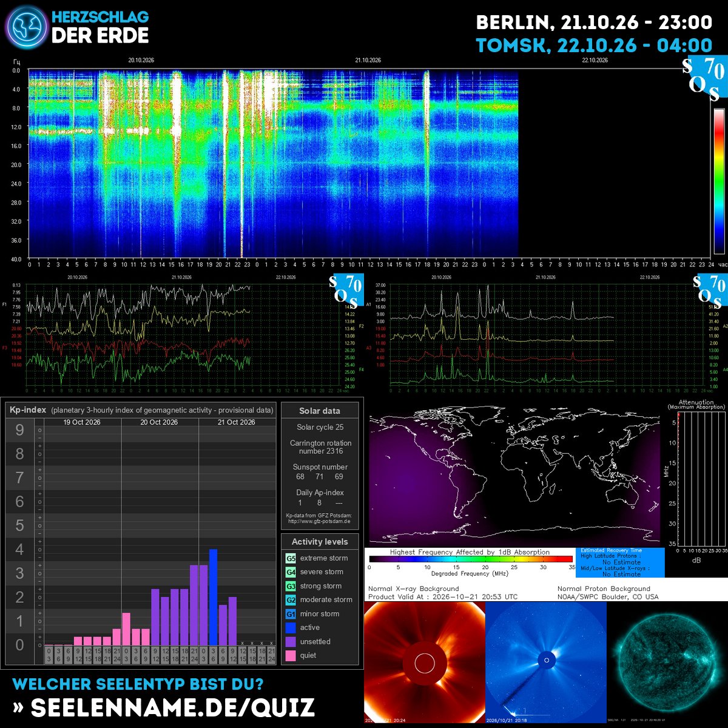Select the G5 extreme storm legend icon

291,558
